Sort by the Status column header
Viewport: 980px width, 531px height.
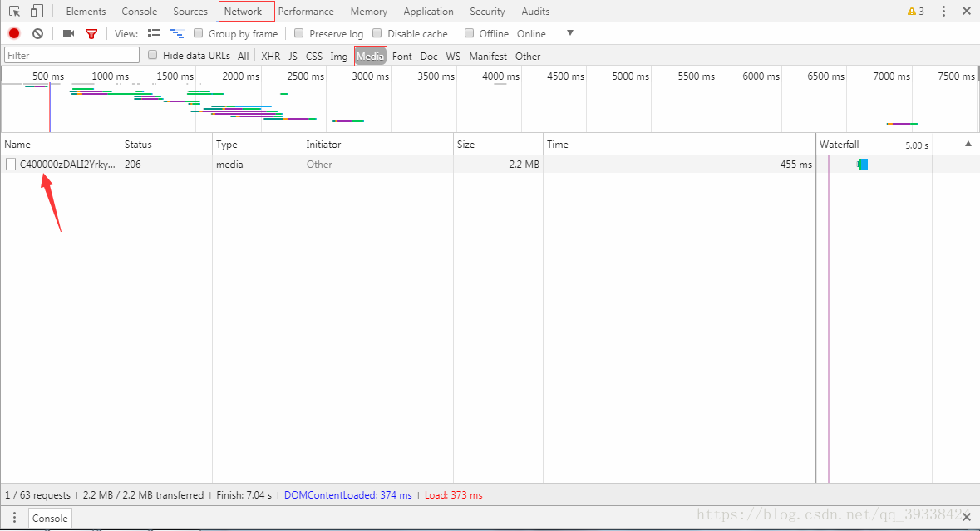[166, 145]
